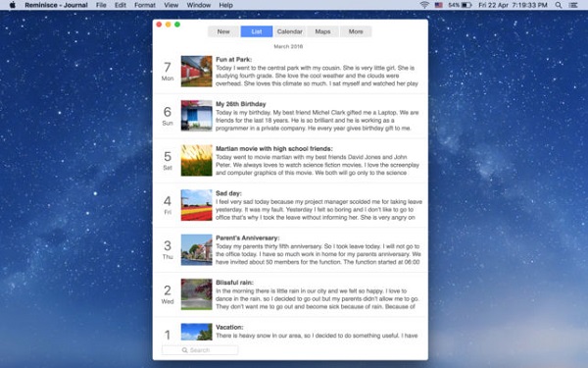This screenshot has height=368, width=588.
Task: Click the search magnifier icon in search field
Action: pyautogui.click(x=184, y=350)
